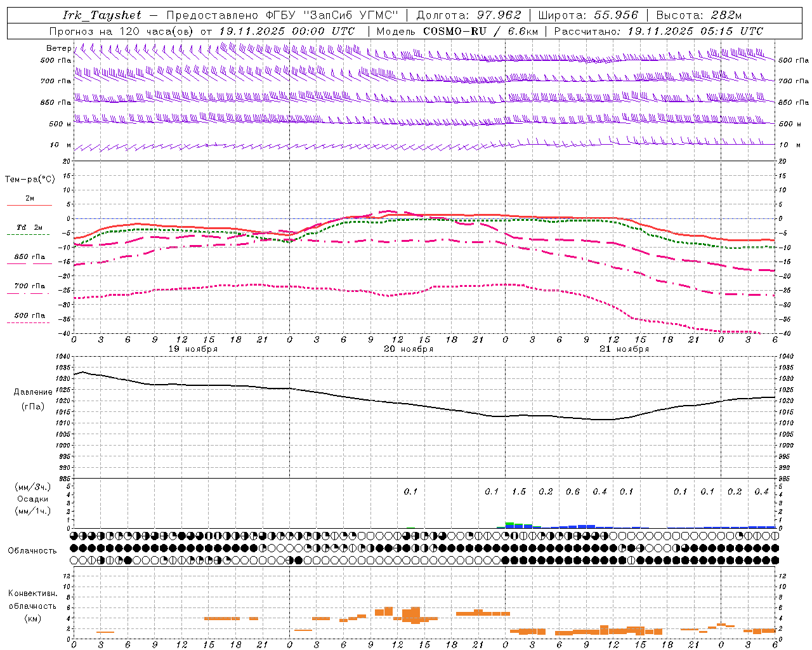
Task: Click the '(мм/1ч.)' precipitation unit label
Action: [x=33, y=511]
